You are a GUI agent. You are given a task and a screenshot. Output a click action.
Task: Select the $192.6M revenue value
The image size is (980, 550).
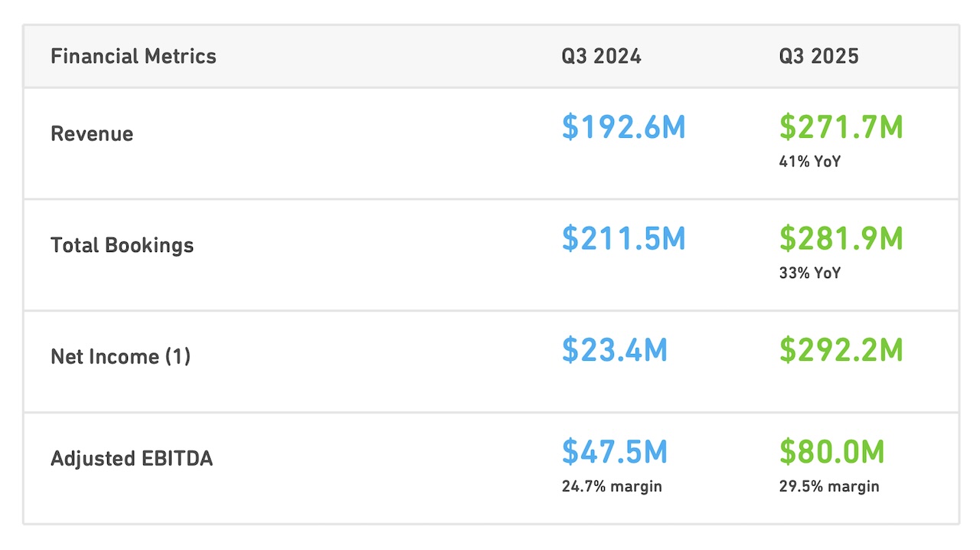(623, 127)
